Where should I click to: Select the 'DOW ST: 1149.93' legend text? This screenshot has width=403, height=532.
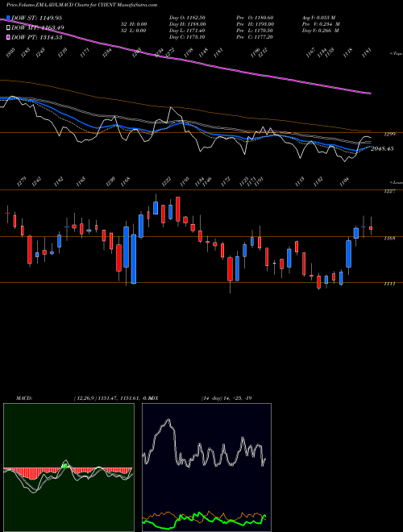tap(36, 18)
